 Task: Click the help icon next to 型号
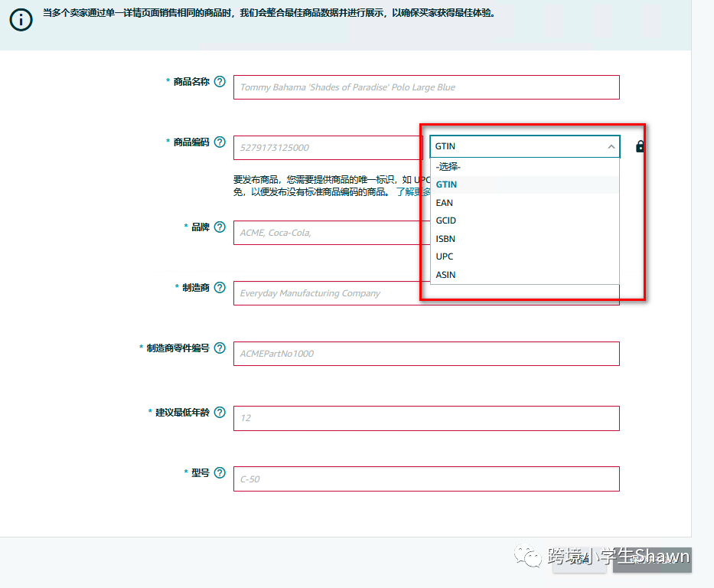coord(220,473)
